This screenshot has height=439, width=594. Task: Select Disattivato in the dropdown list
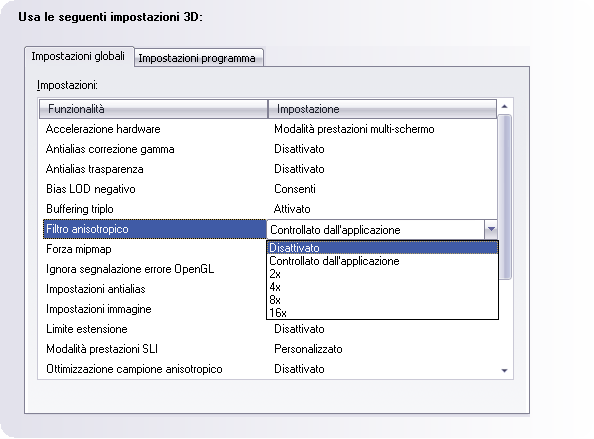pyautogui.click(x=383, y=248)
